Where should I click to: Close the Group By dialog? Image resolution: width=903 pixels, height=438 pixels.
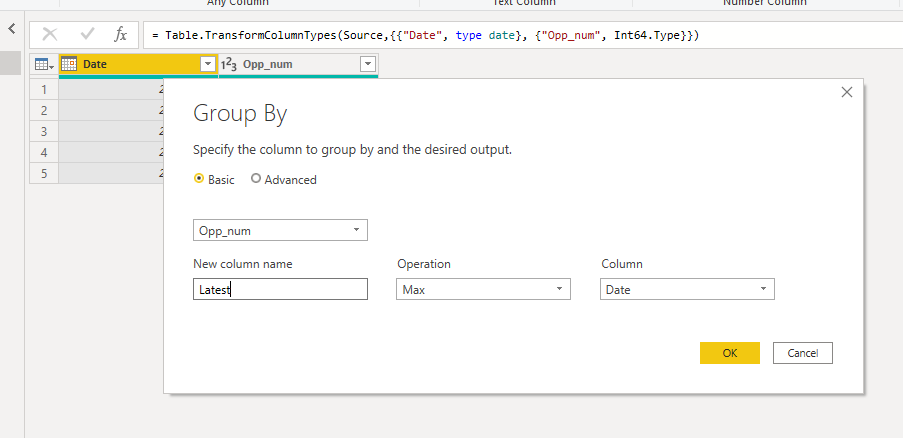pos(847,92)
